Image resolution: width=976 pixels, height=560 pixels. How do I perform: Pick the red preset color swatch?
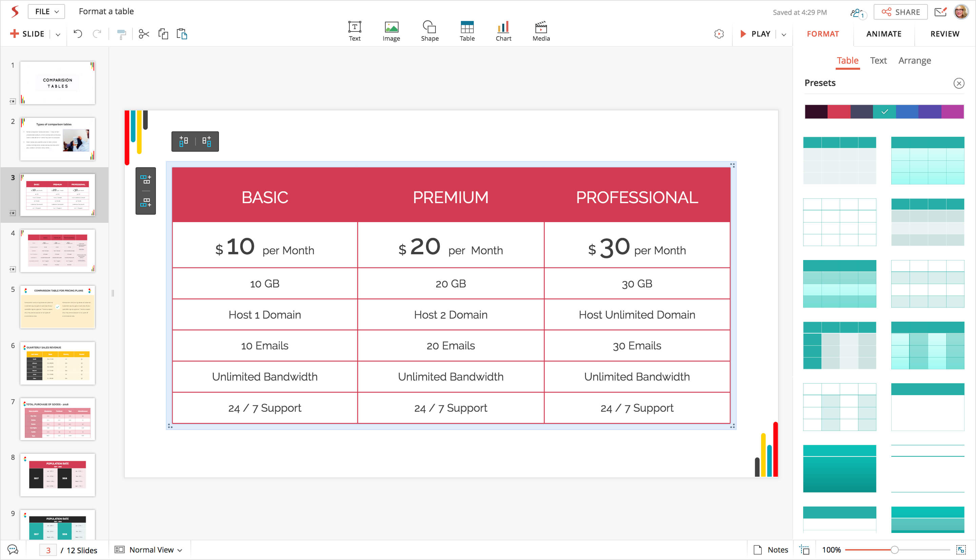(x=839, y=111)
